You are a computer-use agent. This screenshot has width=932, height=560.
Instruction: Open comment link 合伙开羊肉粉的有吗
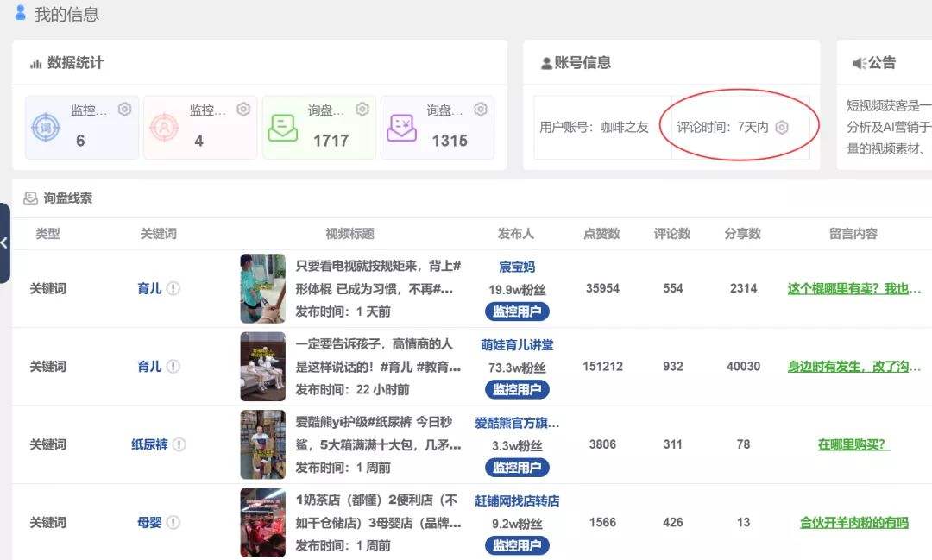854,523
